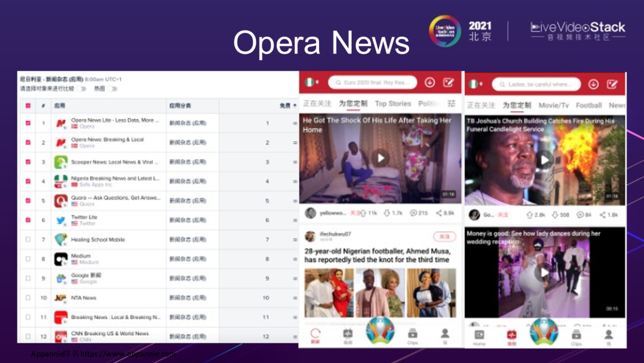Click Healing School Mobile app name
This screenshot has width=644, height=363.
(98, 240)
